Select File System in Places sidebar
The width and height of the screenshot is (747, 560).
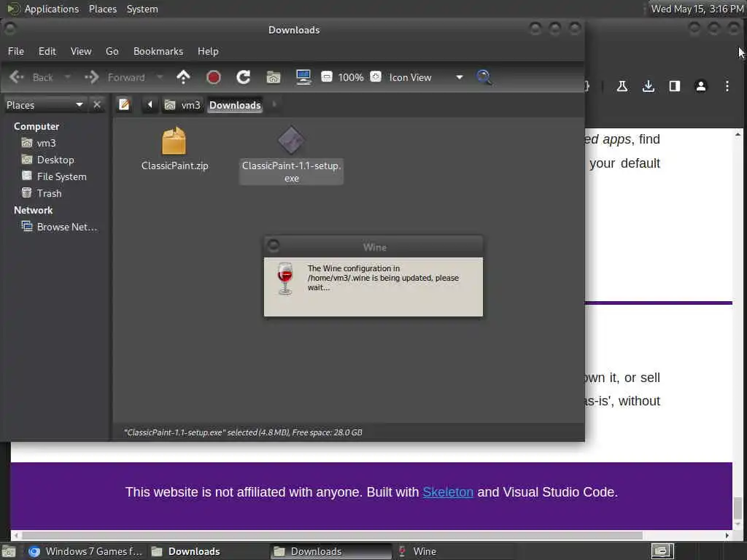[54, 176]
